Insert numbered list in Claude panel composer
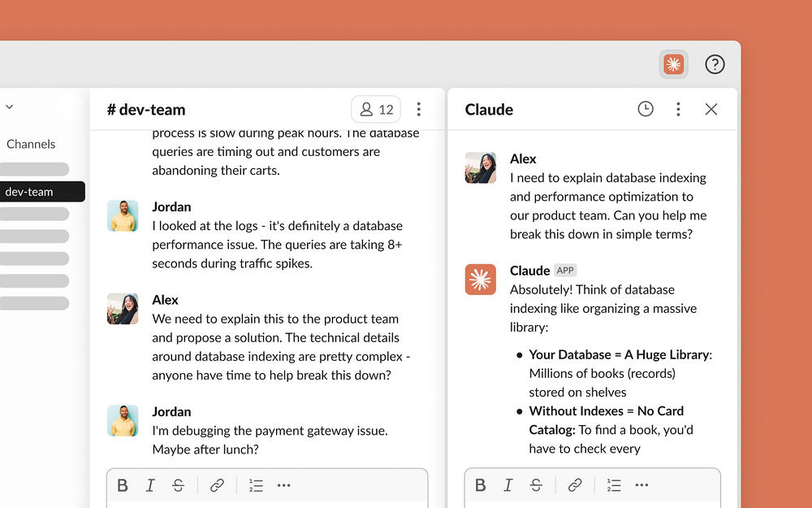Viewport: 812px width, 508px height. pos(613,484)
